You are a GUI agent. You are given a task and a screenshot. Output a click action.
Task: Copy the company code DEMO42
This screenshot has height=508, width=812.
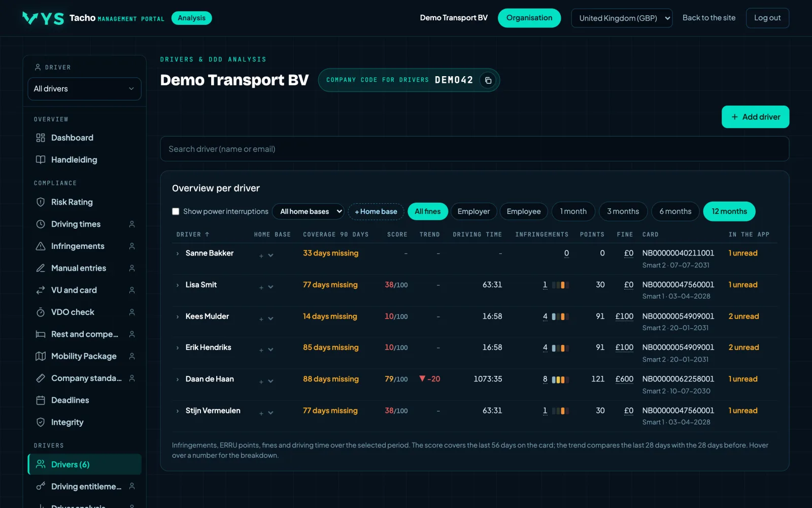(x=488, y=80)
